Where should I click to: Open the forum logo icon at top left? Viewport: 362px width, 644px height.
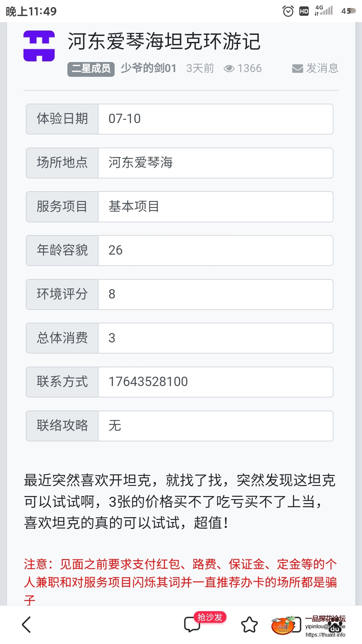39,45
